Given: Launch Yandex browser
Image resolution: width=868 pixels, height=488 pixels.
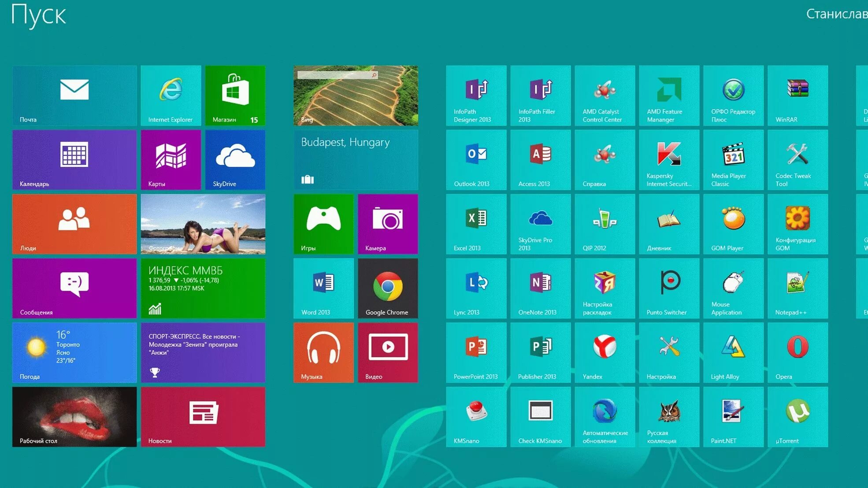Looking at the screenshot, I should 605,353.
